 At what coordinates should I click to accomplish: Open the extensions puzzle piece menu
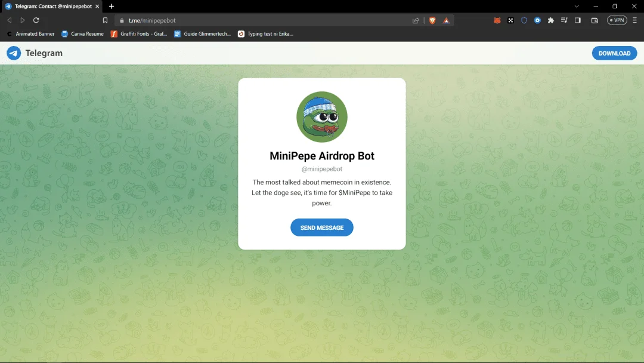[551, 20]
